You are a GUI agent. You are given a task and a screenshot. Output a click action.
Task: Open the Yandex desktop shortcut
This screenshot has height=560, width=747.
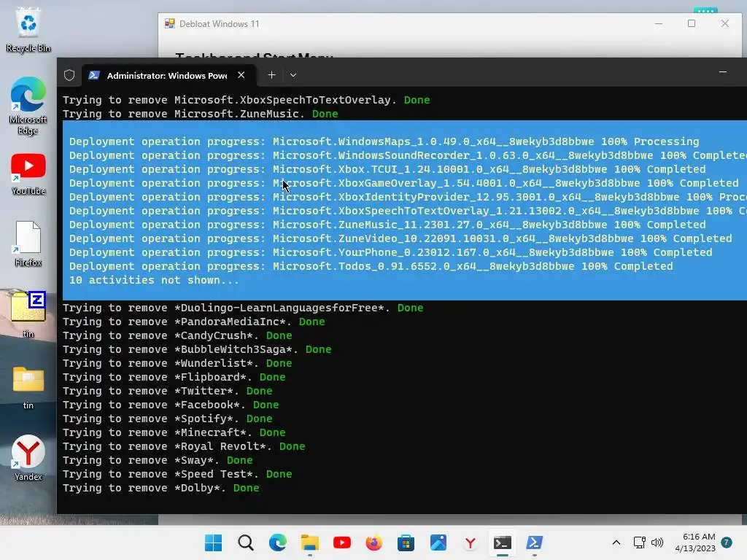pyautogui.click(x=28, y=458)
